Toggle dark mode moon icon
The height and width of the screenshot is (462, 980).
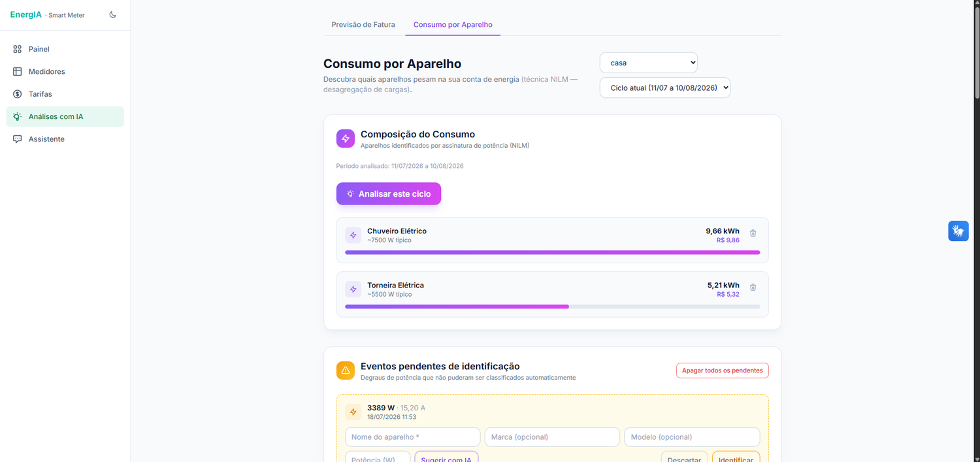pos(112,14)
